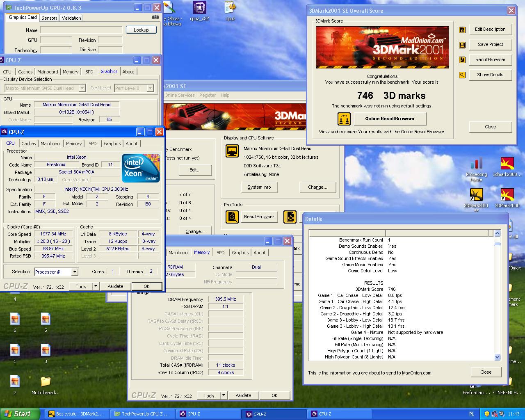Open the Perf Level 0 dropdown
The image size is (525, 420).
tap(134, 88)
